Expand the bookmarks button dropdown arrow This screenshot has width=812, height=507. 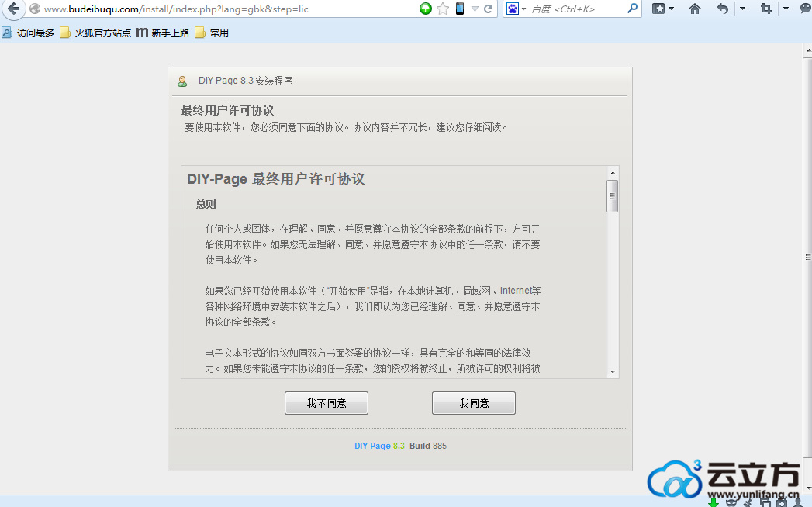pyautogui.click(x=671, y=9)
